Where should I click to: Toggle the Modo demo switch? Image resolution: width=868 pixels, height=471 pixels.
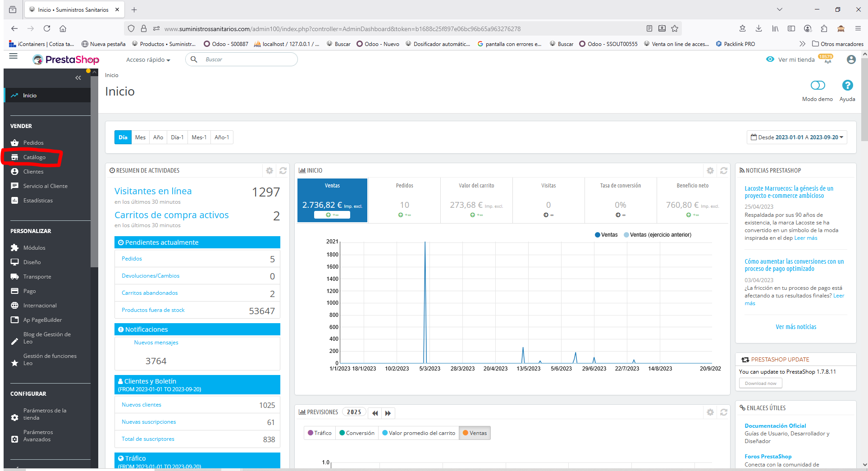(817, 86)
